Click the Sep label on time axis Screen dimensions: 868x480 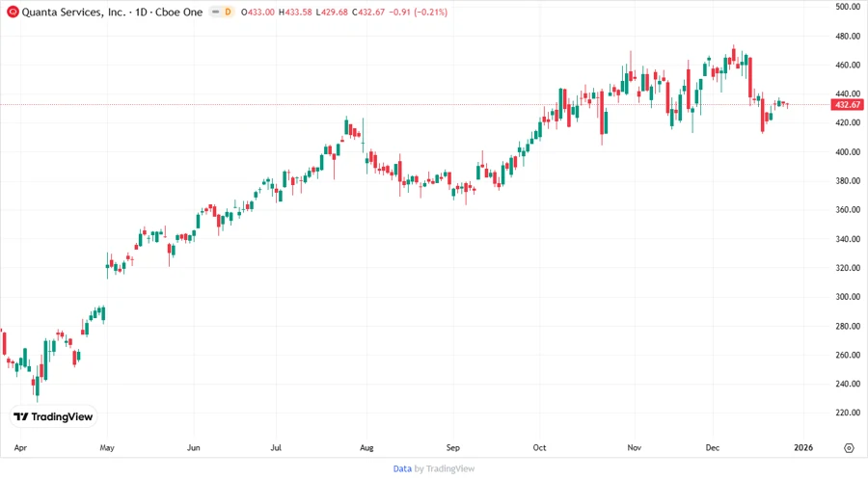pos(453,447)
